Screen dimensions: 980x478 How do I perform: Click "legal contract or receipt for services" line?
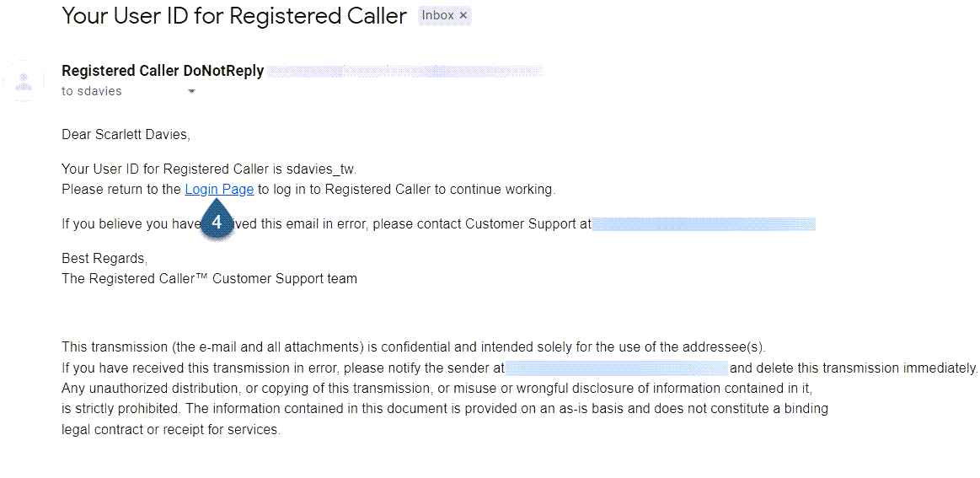[171, 429]
